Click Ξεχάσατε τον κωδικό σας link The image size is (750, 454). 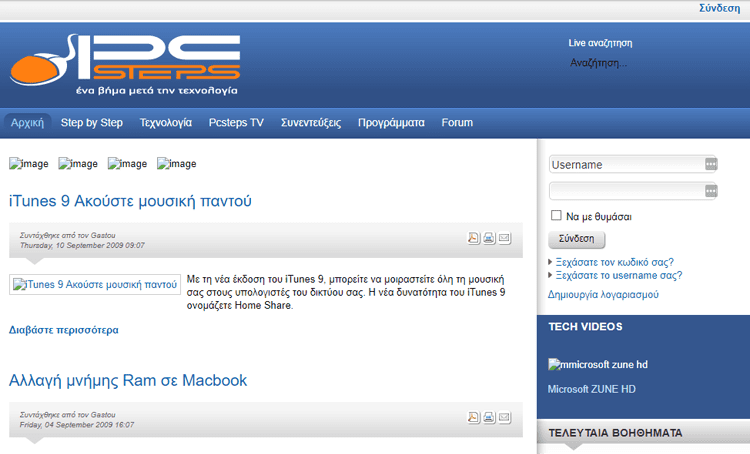click(x=615, y=262)
